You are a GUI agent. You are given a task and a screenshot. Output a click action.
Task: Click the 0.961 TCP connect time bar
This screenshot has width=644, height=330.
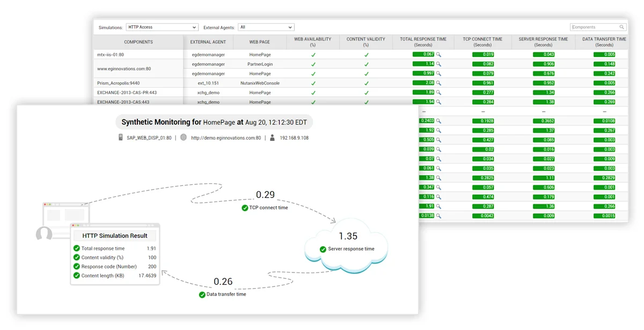point(483,83)
